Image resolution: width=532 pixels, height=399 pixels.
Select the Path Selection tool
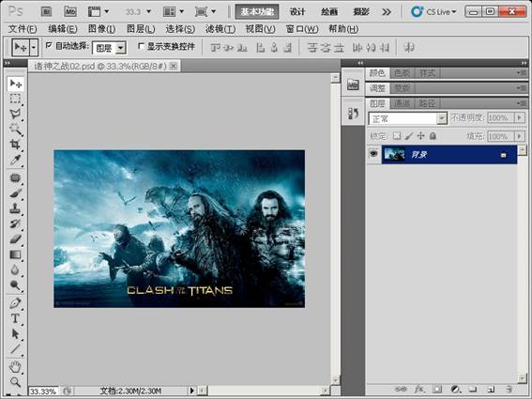click(15, 334)
